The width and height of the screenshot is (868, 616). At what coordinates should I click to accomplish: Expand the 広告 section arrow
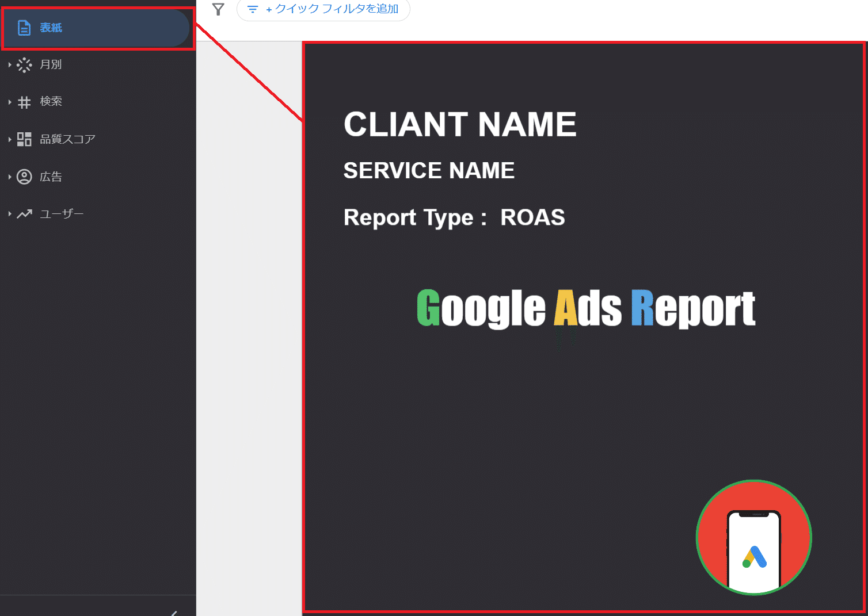click(x=10, y=177)
